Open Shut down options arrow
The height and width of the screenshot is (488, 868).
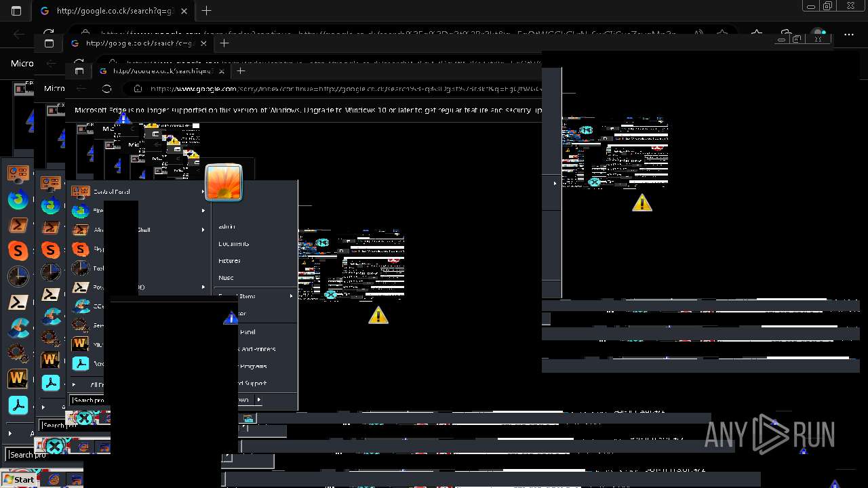click(258, 400)
